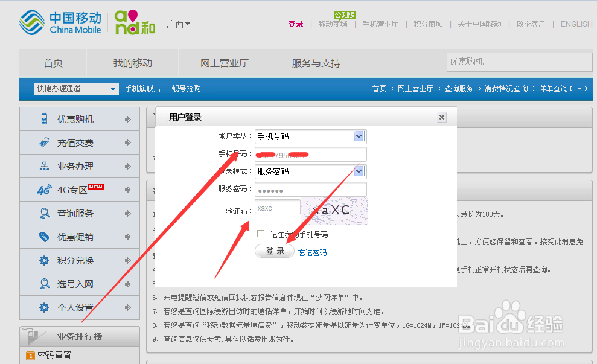Open the 移动商城 top link

click(333, 24)
